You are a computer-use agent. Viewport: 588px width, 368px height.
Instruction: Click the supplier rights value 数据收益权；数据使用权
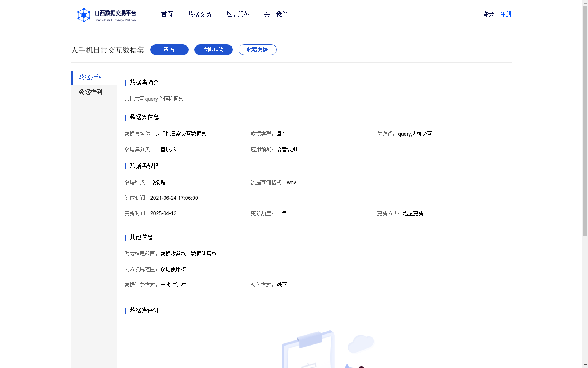pos(189,254)
